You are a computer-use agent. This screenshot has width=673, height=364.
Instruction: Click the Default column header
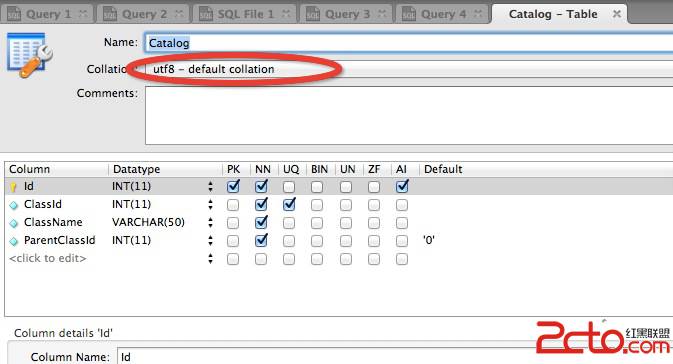443,169
